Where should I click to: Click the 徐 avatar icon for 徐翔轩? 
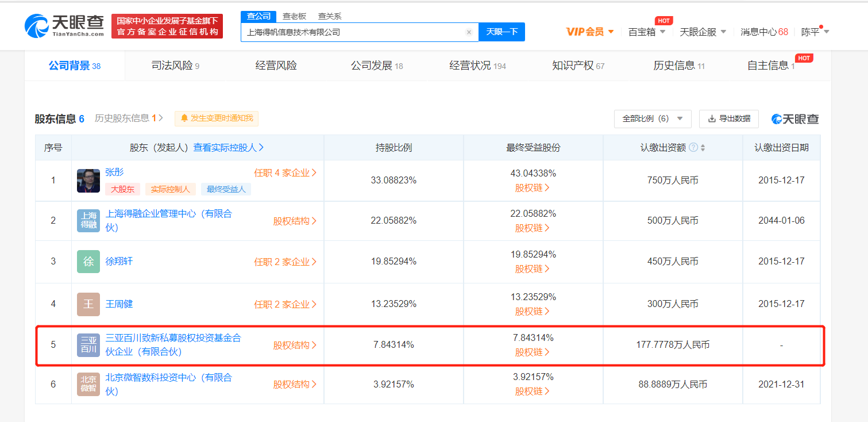pos(88,262)
